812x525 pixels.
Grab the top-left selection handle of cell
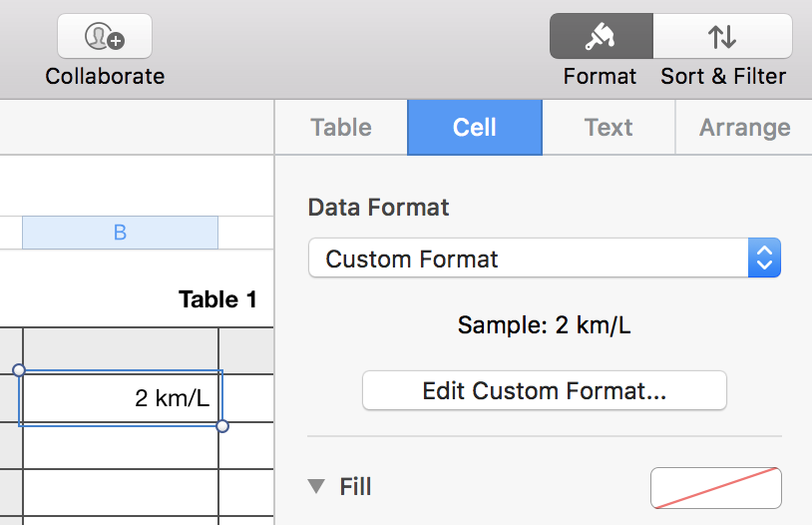[x=19, y=370]
